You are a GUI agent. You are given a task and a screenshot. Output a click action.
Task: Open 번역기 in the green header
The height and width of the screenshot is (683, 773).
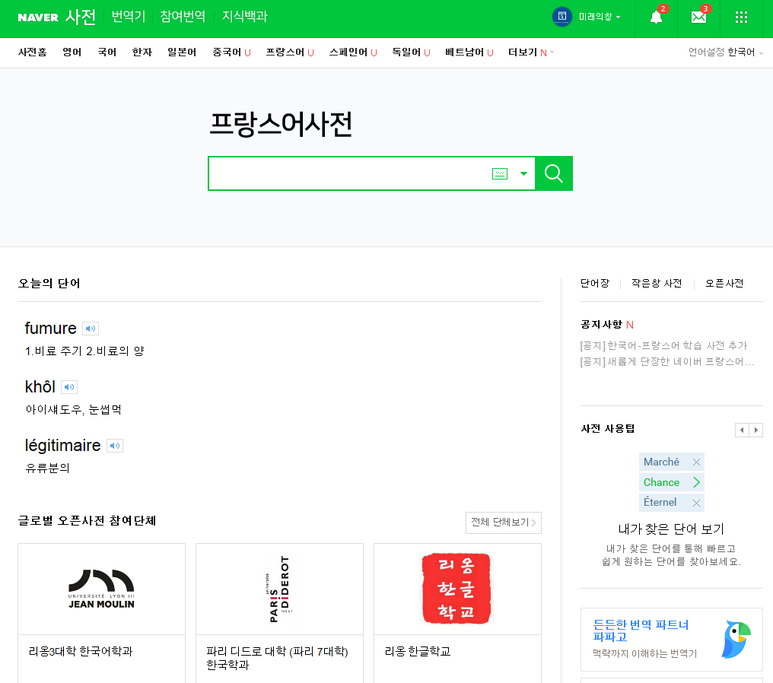point(128,17)
